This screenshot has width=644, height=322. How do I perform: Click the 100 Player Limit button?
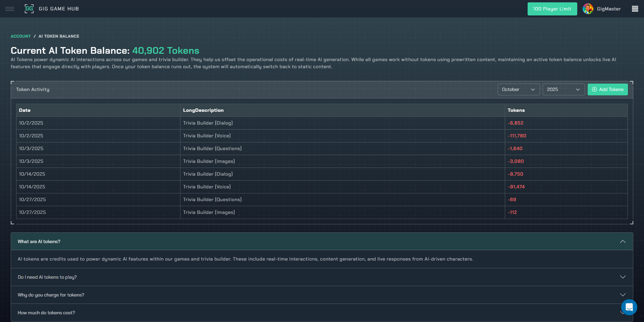click(x=552, y=9)
